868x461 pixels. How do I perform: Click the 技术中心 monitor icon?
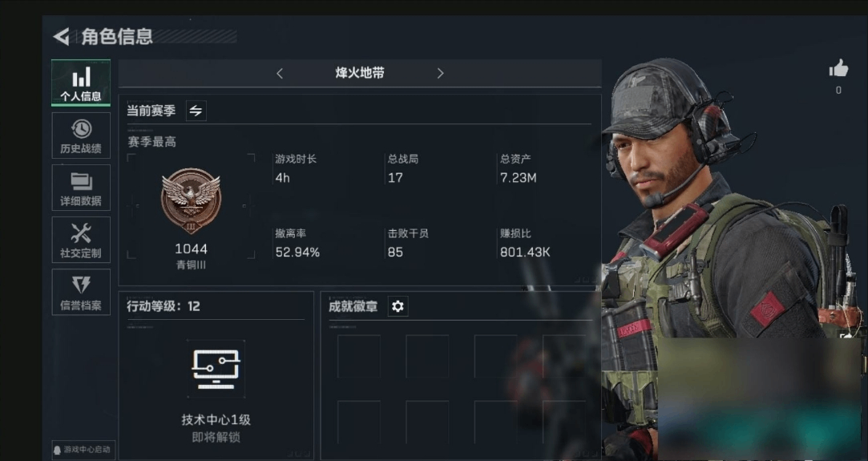[x=216, y=369]
